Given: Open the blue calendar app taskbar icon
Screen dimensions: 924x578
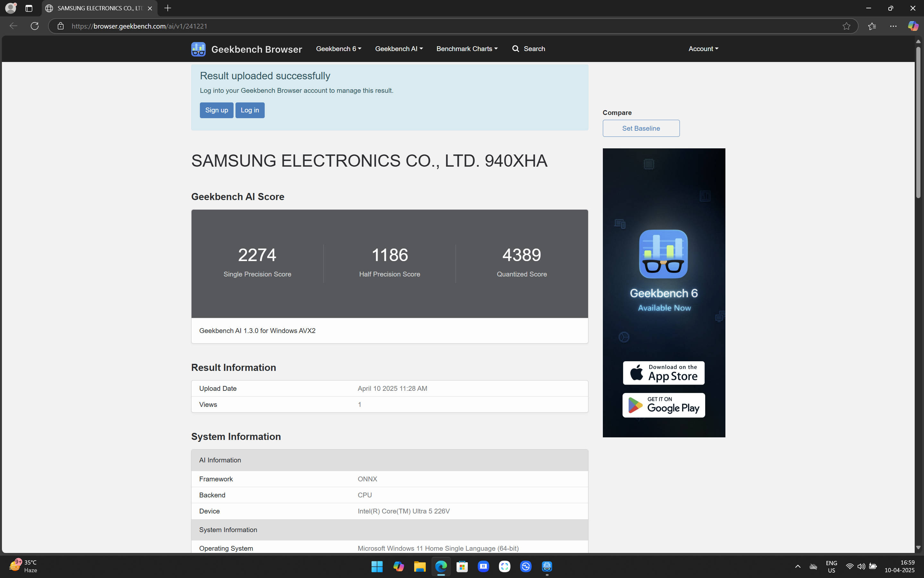Looking at the screenshot, I should pyautogui.click(x=483, y=566).
